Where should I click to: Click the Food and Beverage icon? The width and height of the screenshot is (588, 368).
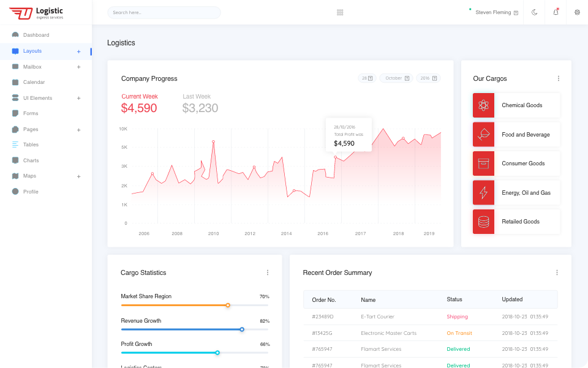pyautogui.click(x=483, y=134)
